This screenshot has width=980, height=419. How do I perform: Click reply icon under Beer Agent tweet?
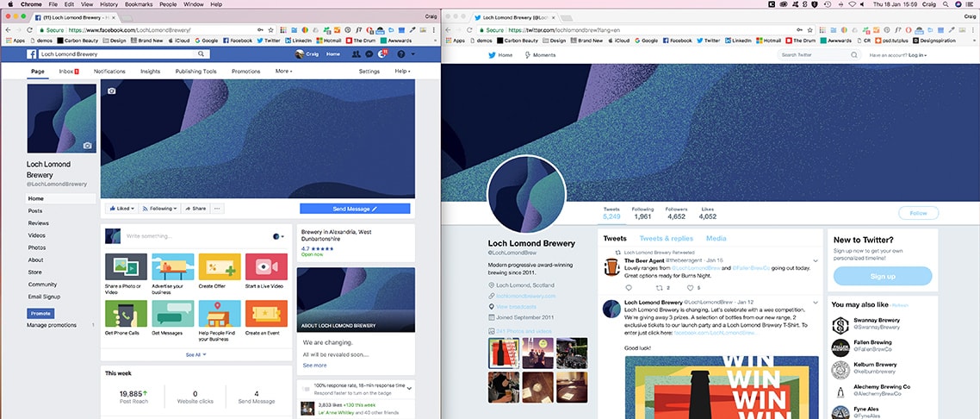tap(628, 288)
